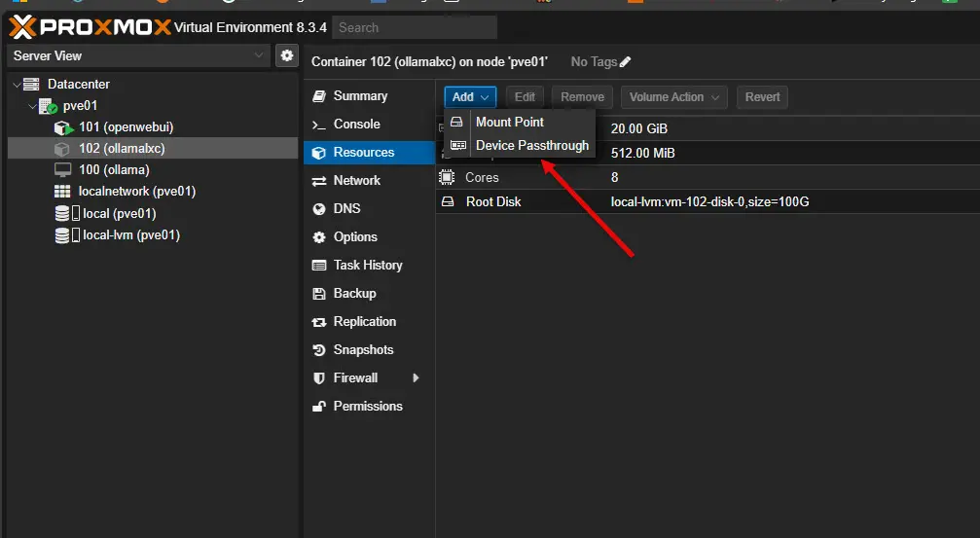Select local-lvm (pve01) storage icon
The height and width of the screenshot is (538, 980).
pos(67,235)
